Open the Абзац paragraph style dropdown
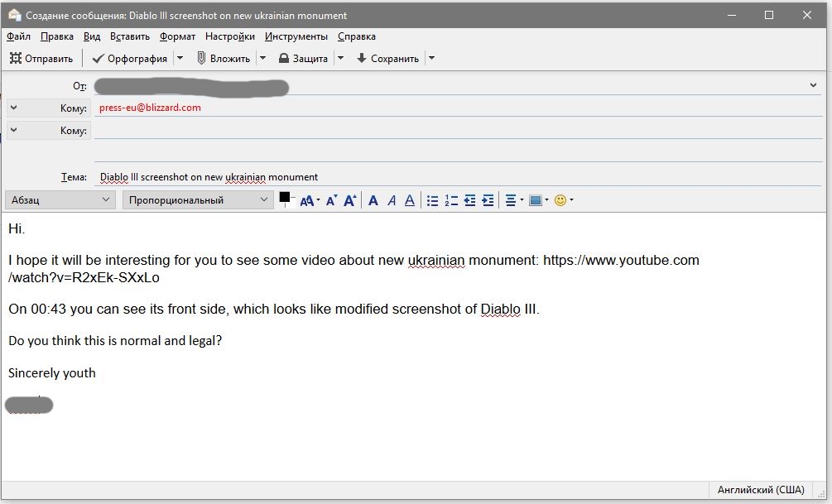 tap(60, 200)
